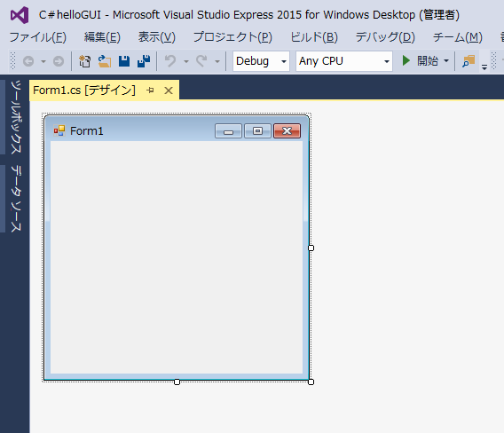Open the データ ソース side panel tab
504x433 pixels.
point(16,199)
